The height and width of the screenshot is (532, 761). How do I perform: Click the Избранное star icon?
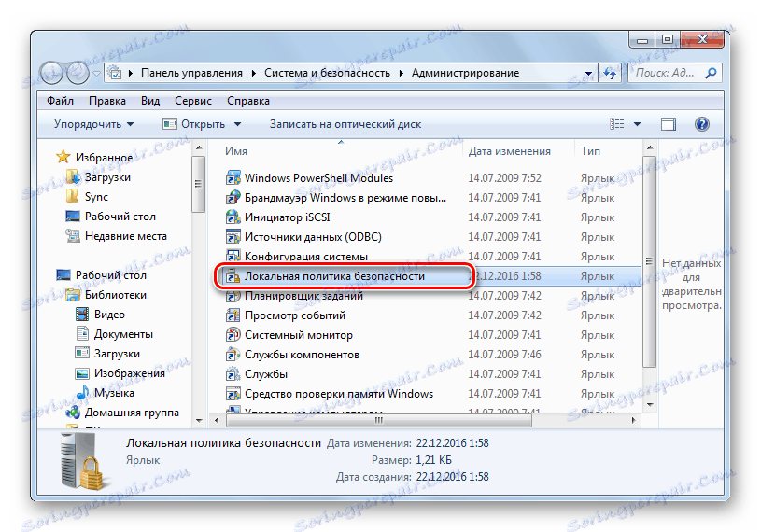pos(63,157)
